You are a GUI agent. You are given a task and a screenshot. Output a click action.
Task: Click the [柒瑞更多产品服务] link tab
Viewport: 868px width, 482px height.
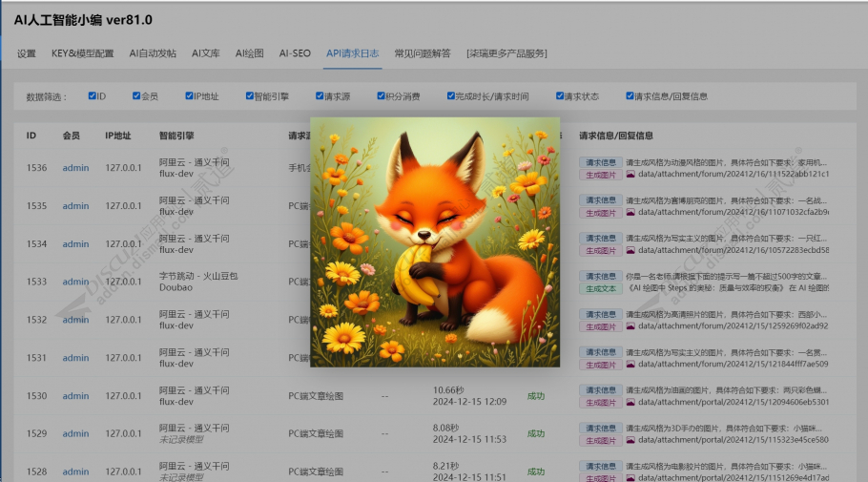click(506, 53)
